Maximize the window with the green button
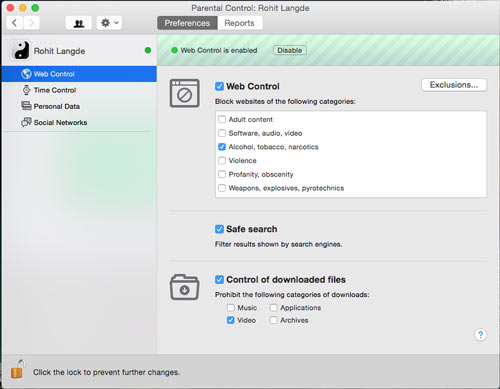The width and height of the screenshot is (500, 389). (x=35, y=8)
